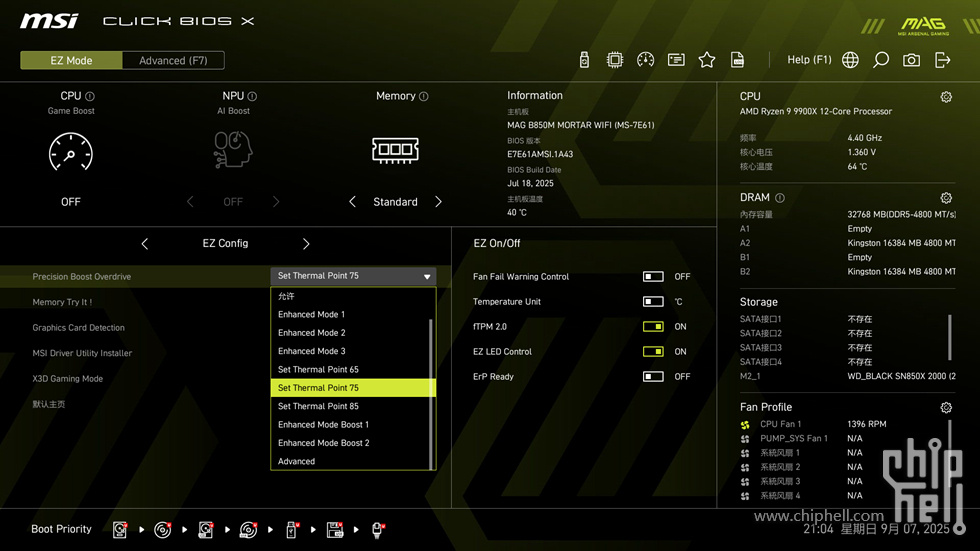Click NPU info circle icon
980x551 pixels.
(x=252, y=96)
